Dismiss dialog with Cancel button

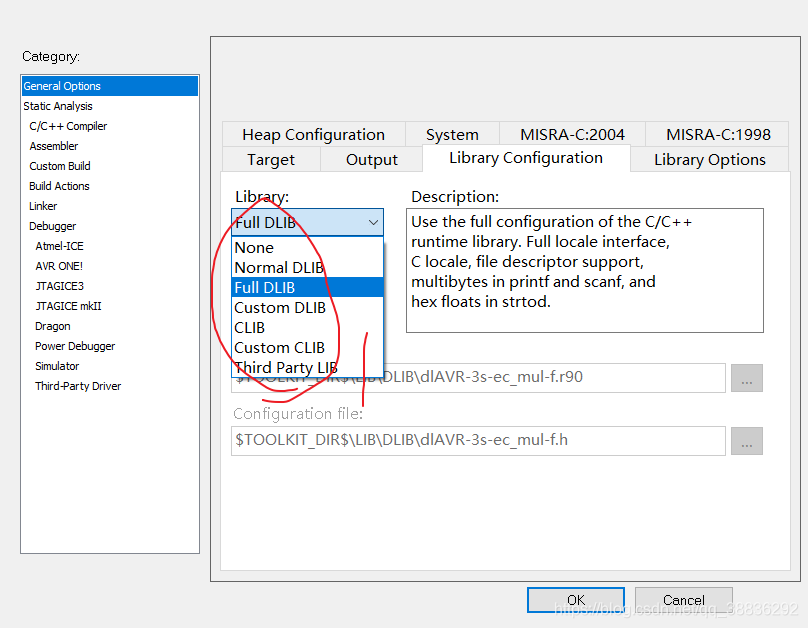[683, 600]
